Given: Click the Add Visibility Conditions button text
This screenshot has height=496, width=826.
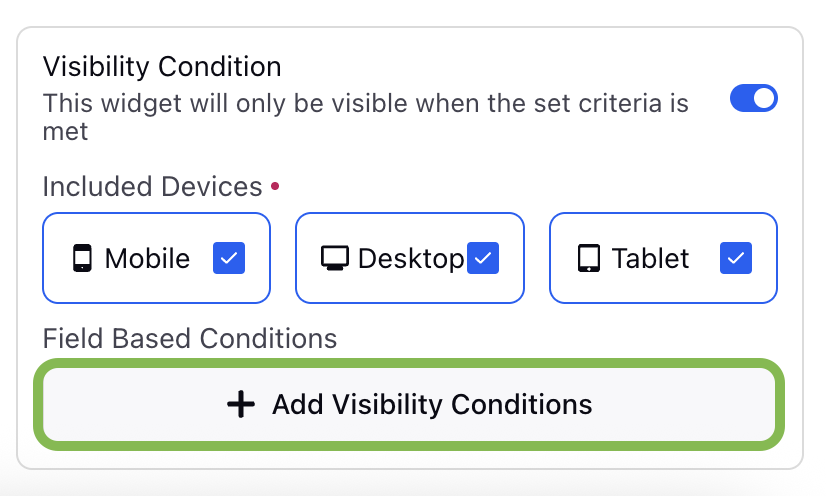Looking at the screenshot, I should (x=432, y=404).
